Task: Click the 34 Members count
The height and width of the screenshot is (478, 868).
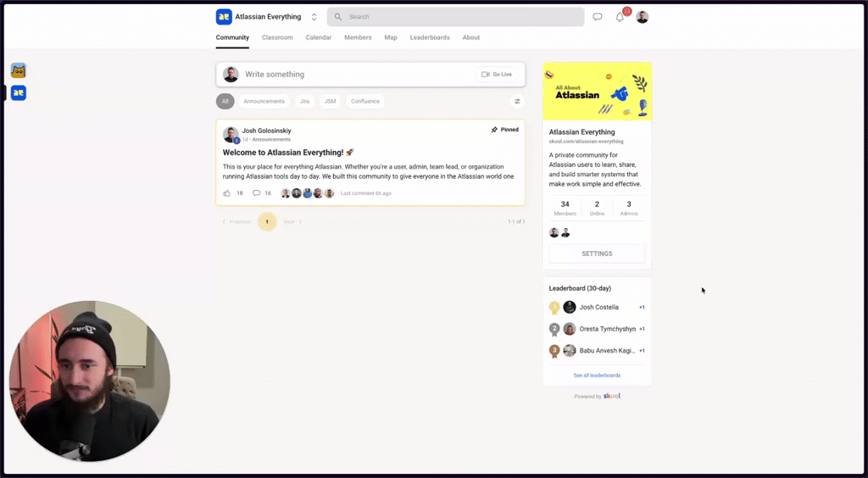Action: [565, 208]
